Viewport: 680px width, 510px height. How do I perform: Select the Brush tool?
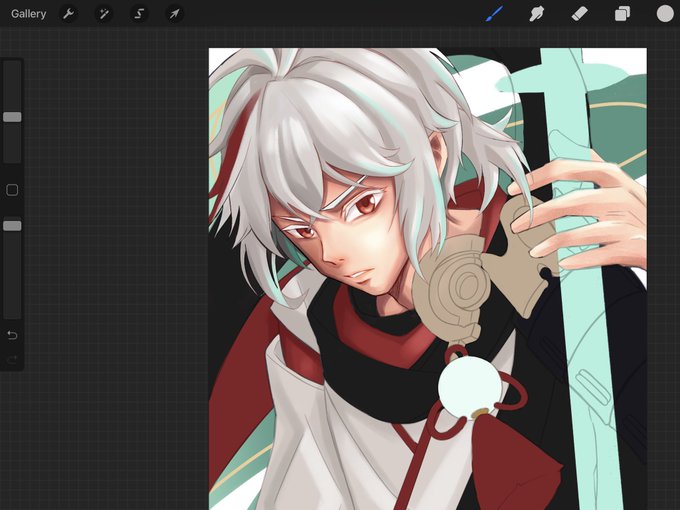pos(494,14)
